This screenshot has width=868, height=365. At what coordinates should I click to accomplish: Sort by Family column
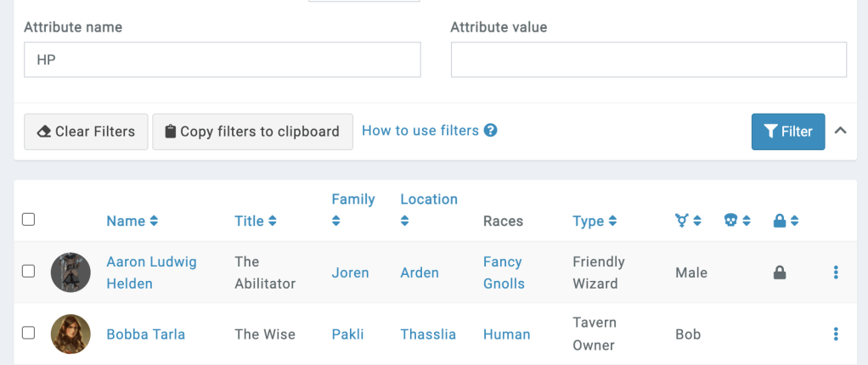point(353,210)
